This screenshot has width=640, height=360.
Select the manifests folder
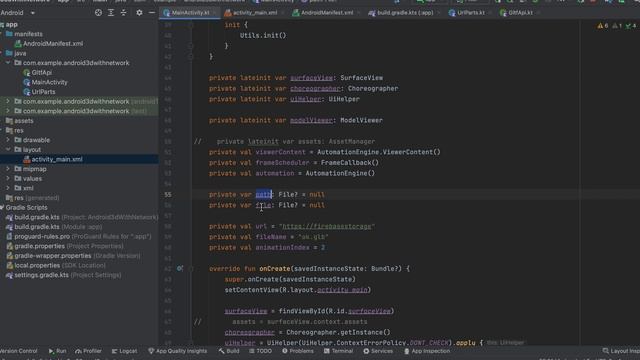(x=28, y=34)
